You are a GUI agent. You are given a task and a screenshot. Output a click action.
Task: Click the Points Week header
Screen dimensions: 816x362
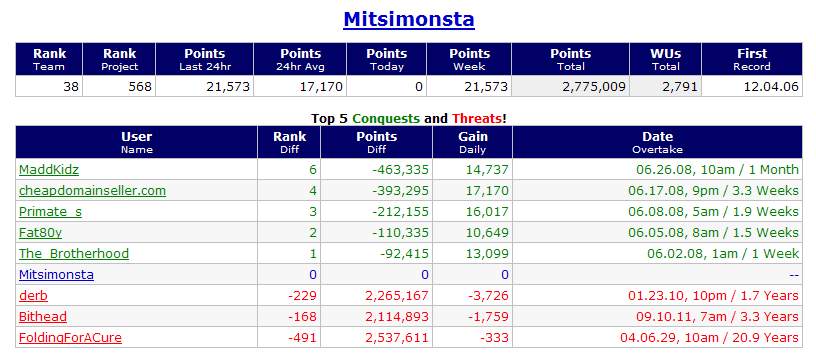click(x=469, y=59)
